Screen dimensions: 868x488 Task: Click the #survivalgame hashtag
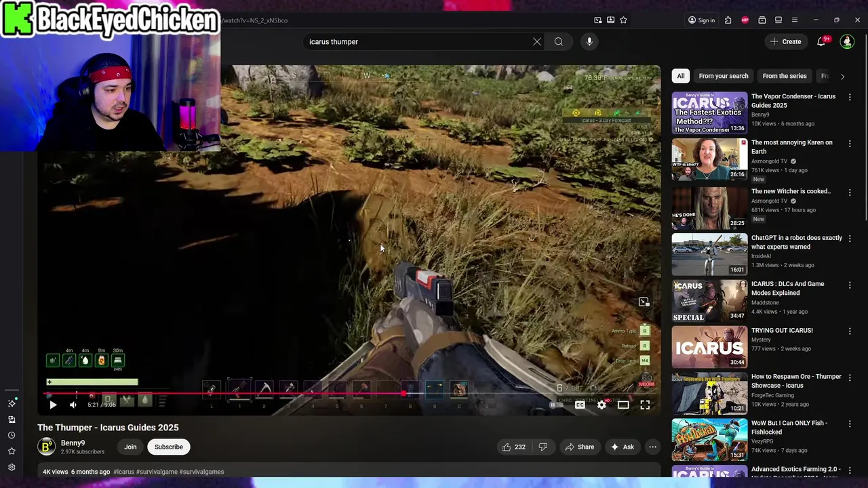click(x=157, y=472)
